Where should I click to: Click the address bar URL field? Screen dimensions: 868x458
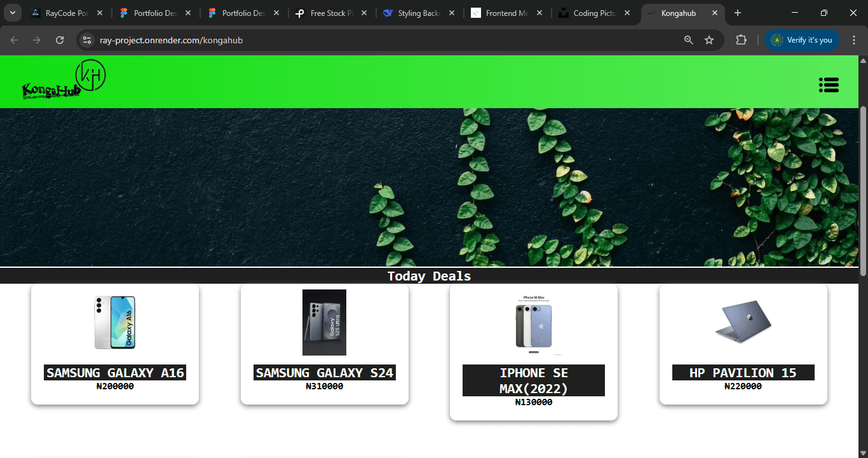pyautogui.click(x=381, y=40)
